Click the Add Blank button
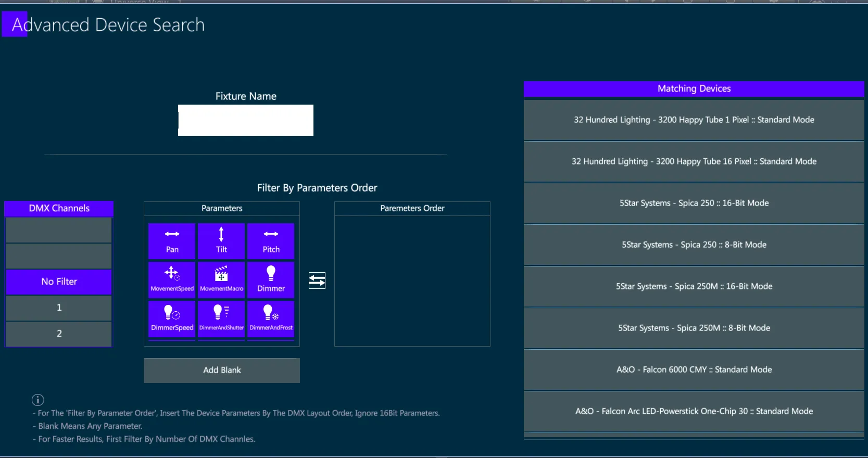Screen dimensions: 868x458 tap(222, 370)
